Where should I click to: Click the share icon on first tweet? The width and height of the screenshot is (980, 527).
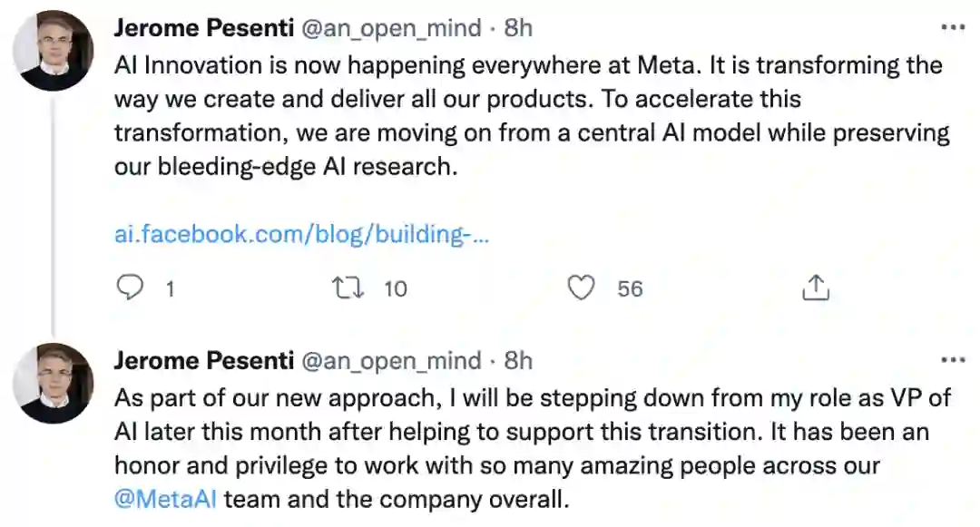pos(816,288)
